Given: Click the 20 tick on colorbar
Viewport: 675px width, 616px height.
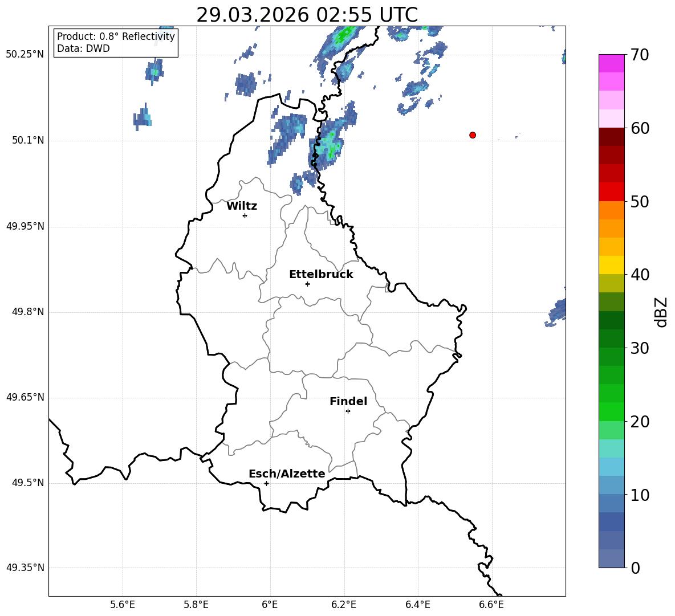Looking at the screenshot, I should 640,421.
